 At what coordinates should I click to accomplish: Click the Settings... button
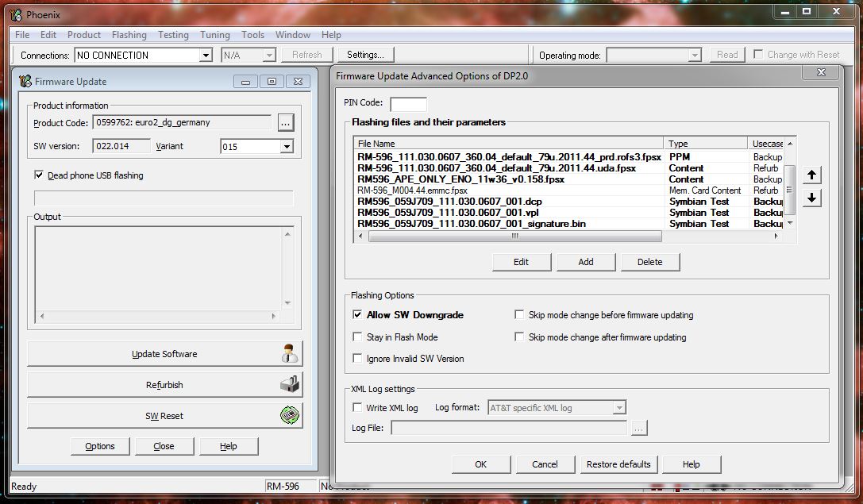(x=365, y=55)
